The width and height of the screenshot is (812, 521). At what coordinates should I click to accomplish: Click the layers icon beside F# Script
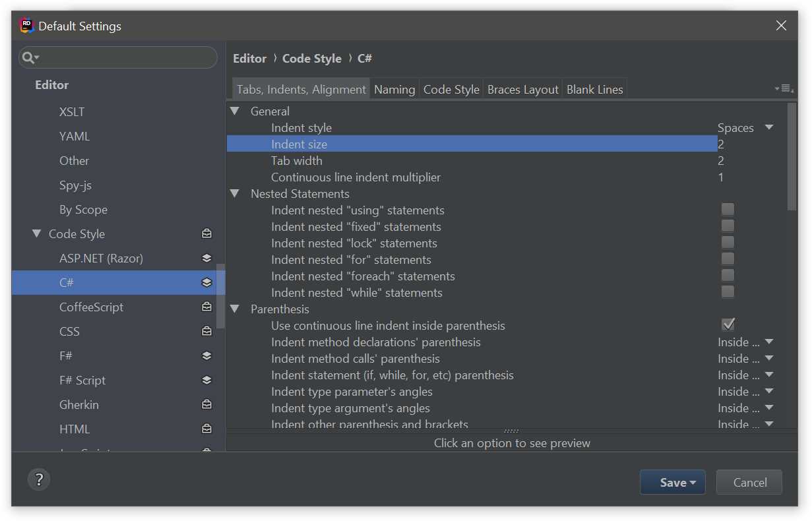(x=206, y=381)
